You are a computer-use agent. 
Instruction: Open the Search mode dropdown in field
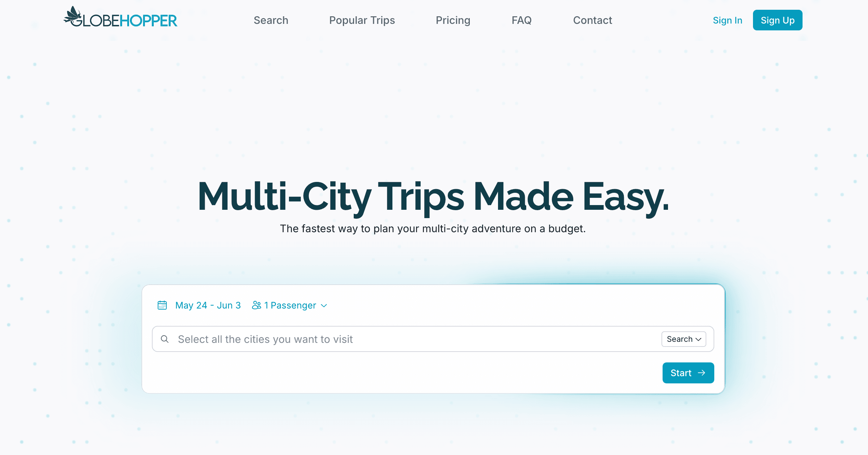point(684,339)
